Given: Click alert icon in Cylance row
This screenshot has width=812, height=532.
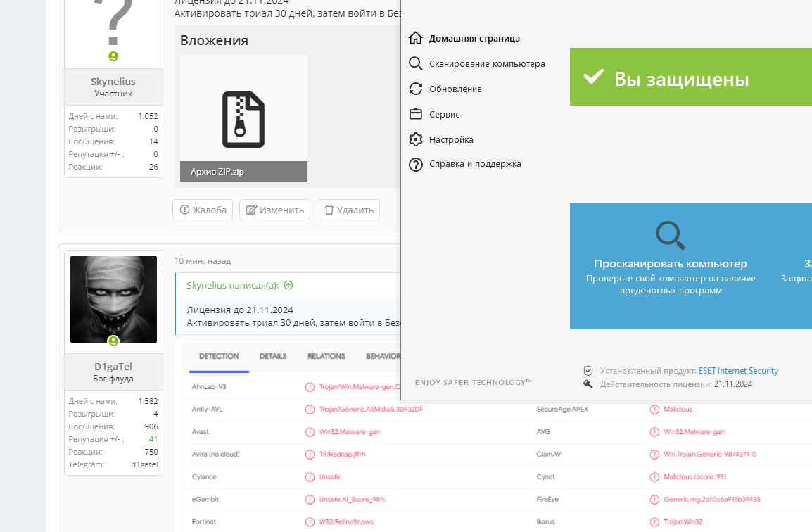Looking at the screenshot, I should (310, 477).
